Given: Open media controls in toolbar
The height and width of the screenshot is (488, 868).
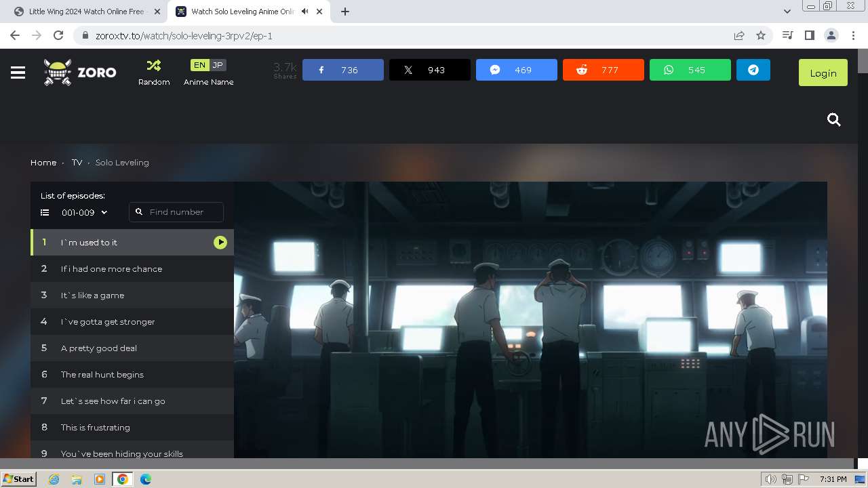Looking at the screenshot, I should point(787,35).
